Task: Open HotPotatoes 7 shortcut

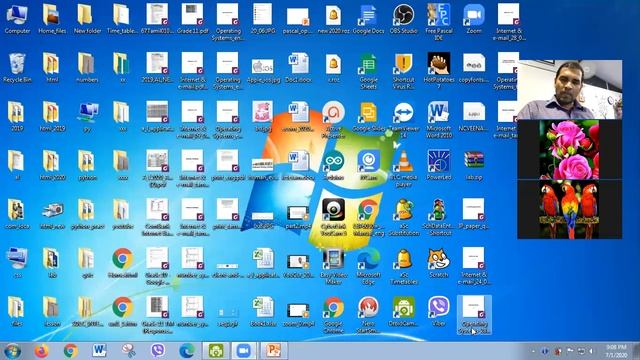Action: tap(439, 70)
